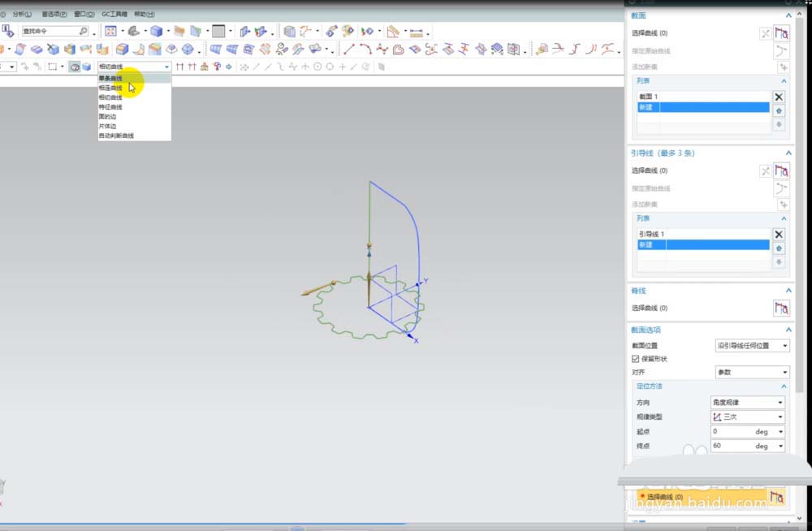Open the 对齐 dropdown showing 参数

[x=751, y=372]
